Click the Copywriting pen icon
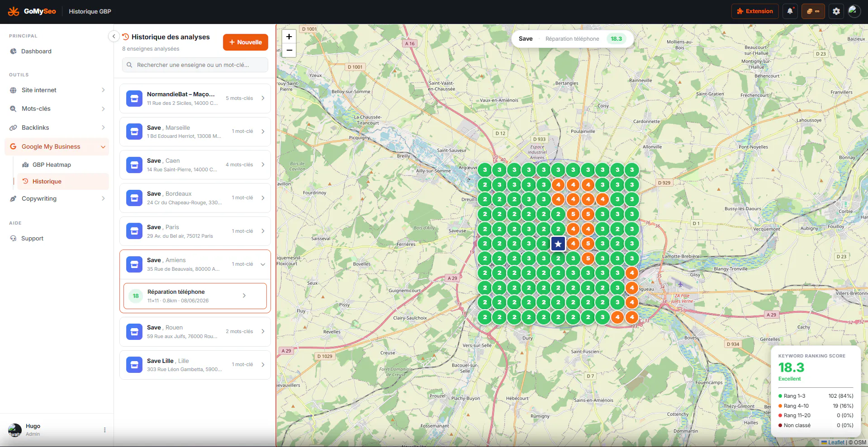868x447 pixels. point(14,199)
